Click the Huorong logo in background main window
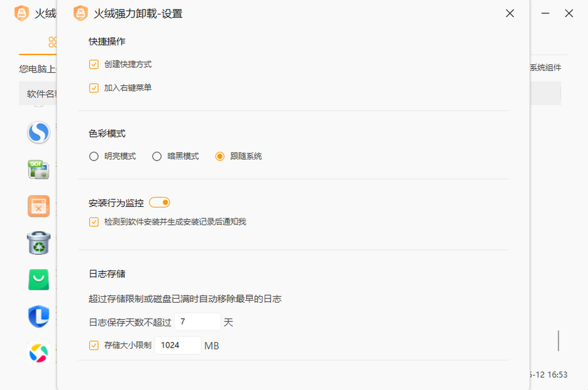The height and width of the screenshot is (390, 588). coord(22,13)
